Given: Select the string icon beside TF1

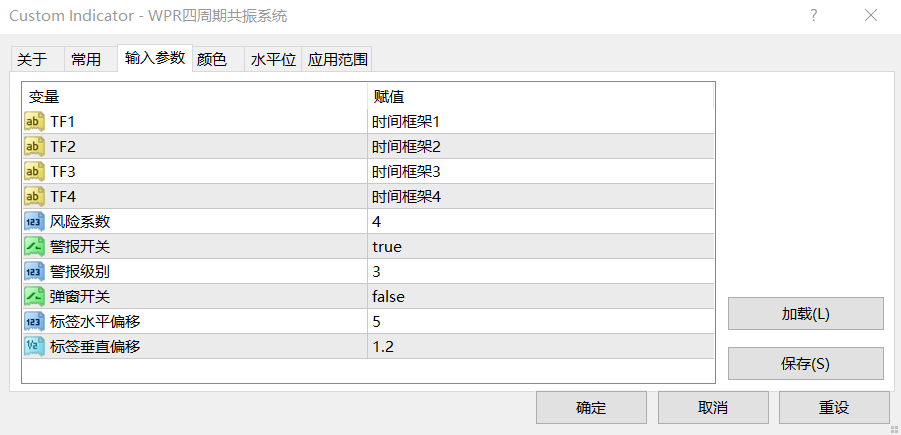Looking at the screenshot, I should (x=34, y=122).
